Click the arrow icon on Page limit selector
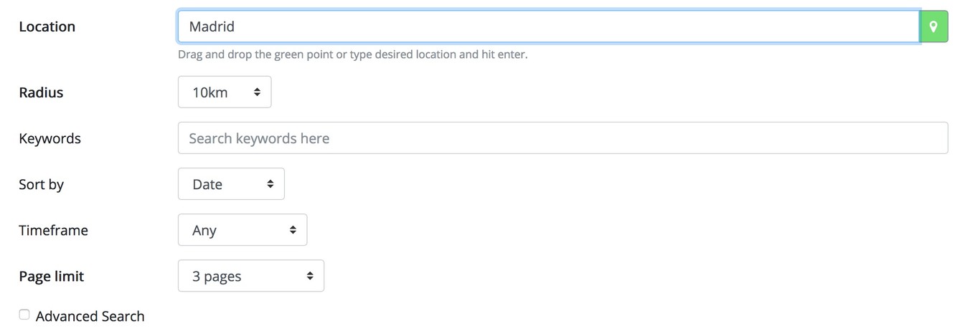 (x=310, y=277)
